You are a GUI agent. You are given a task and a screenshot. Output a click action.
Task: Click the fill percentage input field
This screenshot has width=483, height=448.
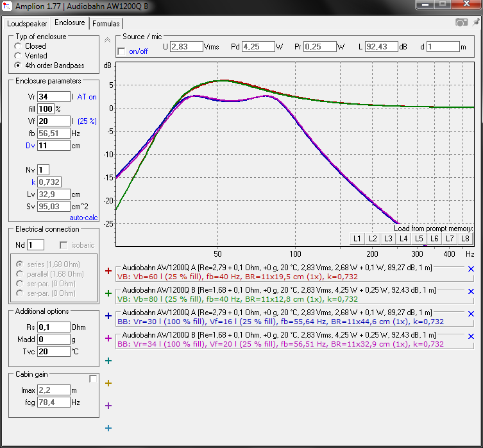(x=46, y=109)
